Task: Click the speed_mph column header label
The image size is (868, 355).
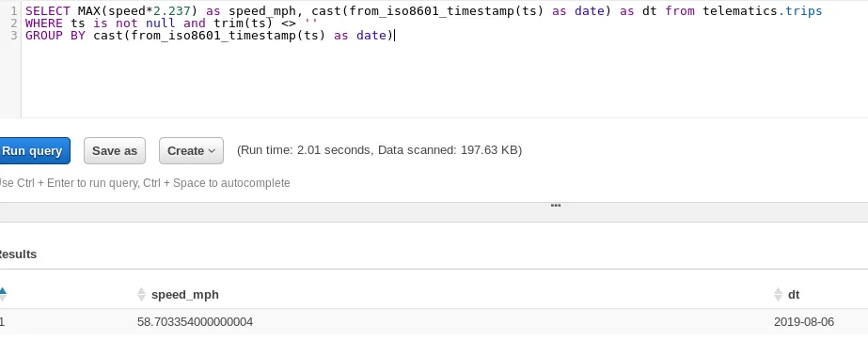Action: [185, 295]
